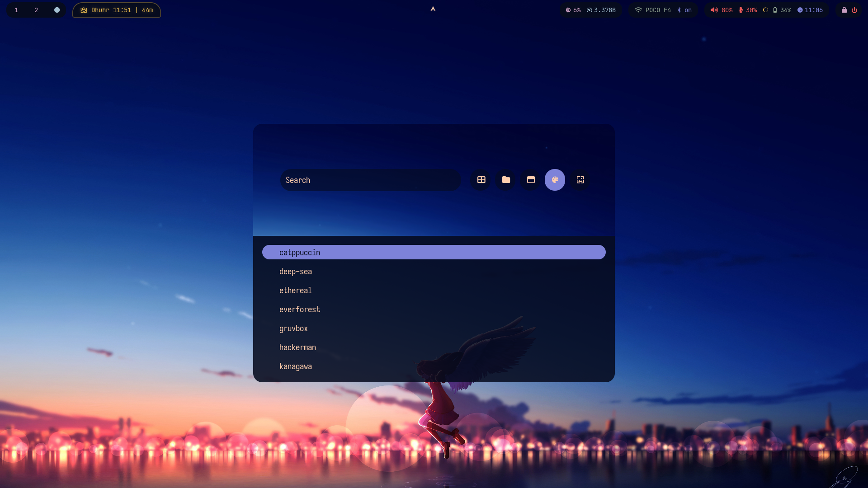Screen dimensions: 868x488
Task: Open the applications grid mode in launcher
Action: point(481,180)
